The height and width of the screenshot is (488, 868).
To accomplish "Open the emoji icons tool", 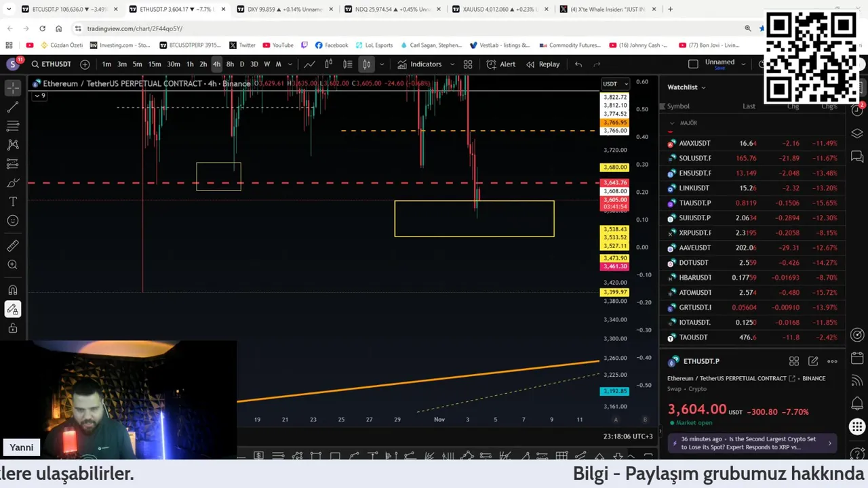I will [12, 221].
